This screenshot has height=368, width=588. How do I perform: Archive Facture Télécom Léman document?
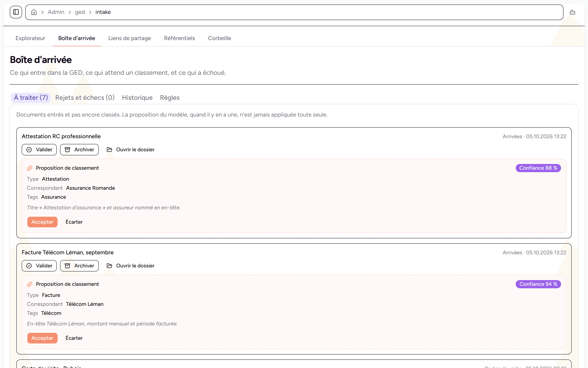click(x=79, y=266)
